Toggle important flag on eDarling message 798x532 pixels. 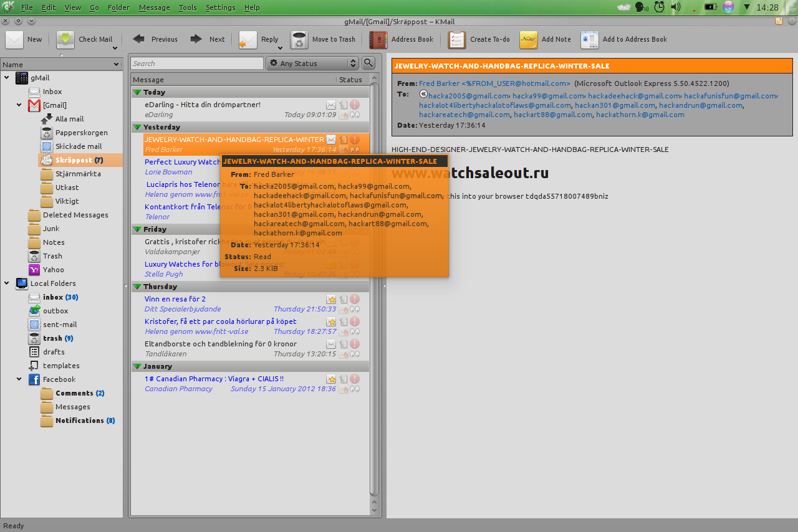[x=355, y=105]
